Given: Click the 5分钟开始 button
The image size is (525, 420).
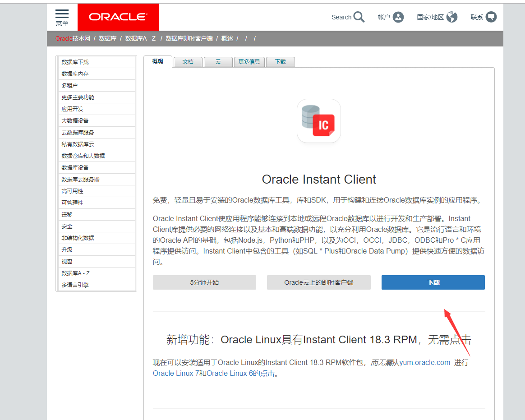Looking at the screenshot, I should click(205, 282).
